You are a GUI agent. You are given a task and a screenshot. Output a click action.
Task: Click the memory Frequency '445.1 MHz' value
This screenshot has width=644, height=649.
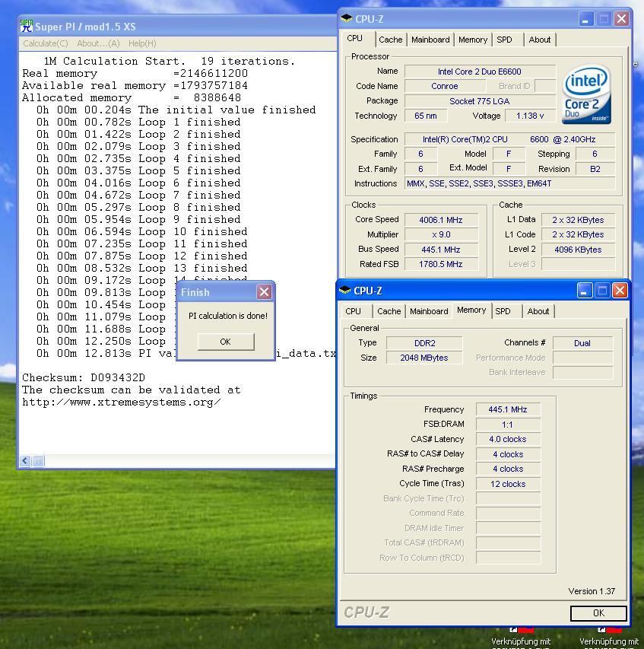(x=508, y=409)
